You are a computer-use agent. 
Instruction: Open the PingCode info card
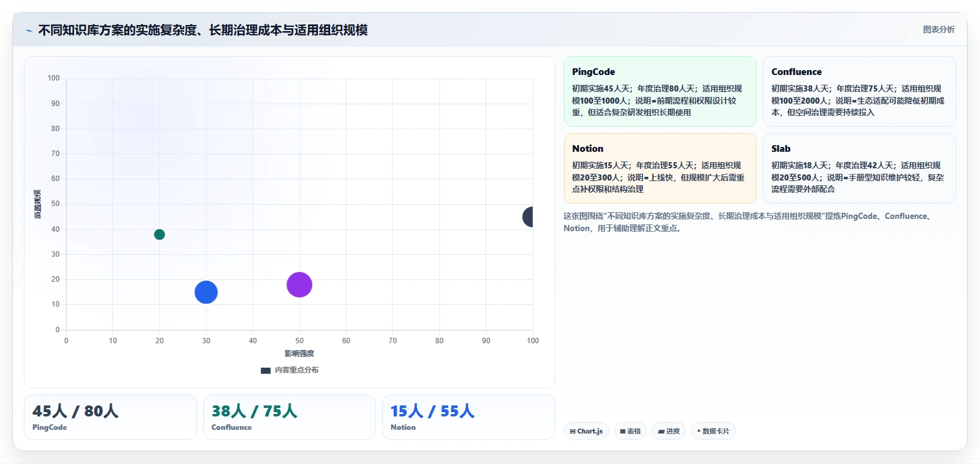point(660,91)
